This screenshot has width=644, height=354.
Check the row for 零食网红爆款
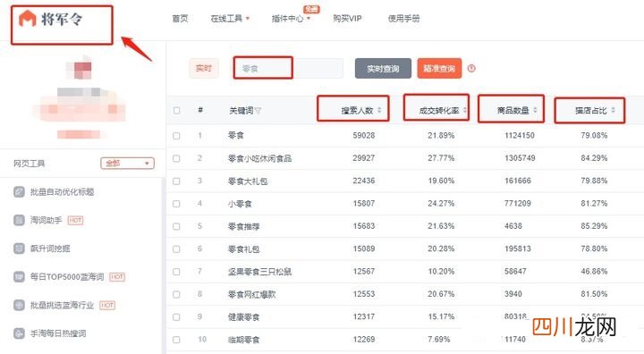(176, 294)
